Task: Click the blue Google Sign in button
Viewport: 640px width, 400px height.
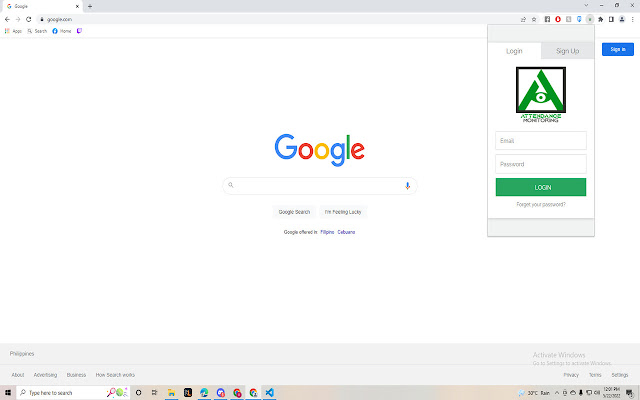Action: tap(618, 49)
